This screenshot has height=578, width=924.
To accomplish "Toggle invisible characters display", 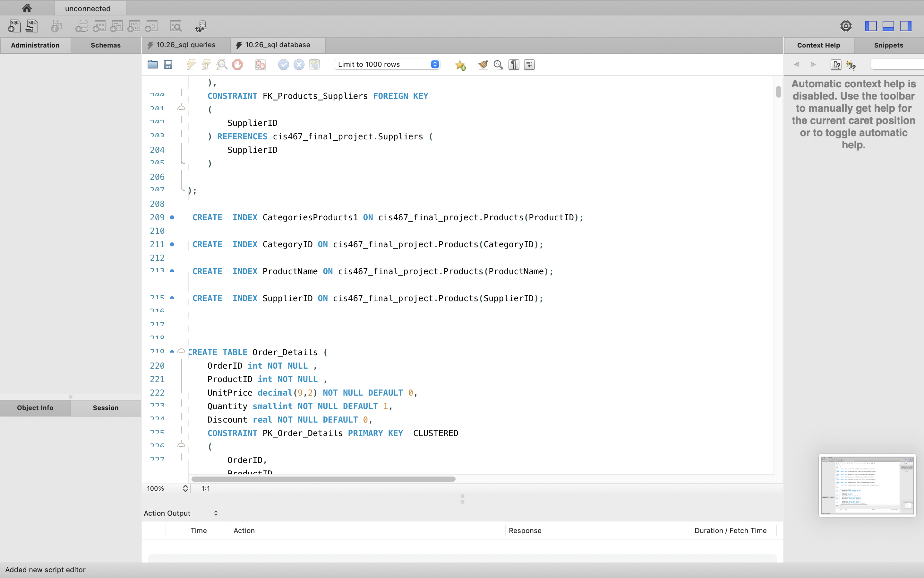I will pos(514,65).
